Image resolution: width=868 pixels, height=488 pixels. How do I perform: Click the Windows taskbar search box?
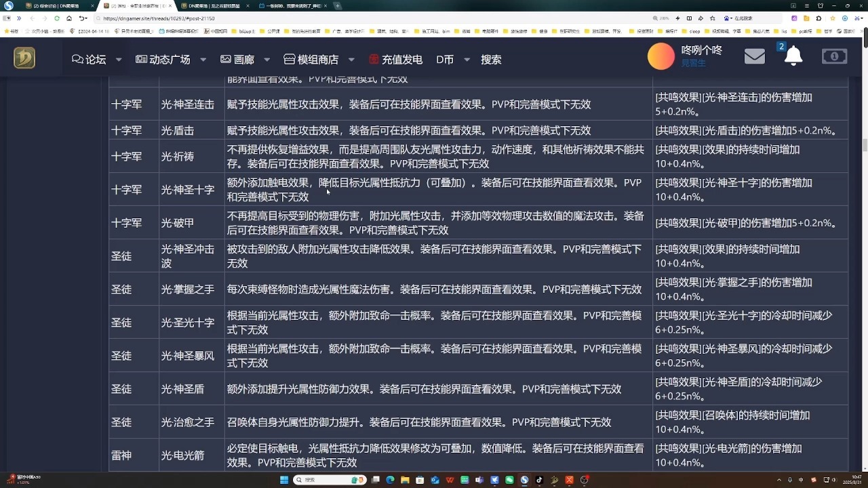point(330,480)
